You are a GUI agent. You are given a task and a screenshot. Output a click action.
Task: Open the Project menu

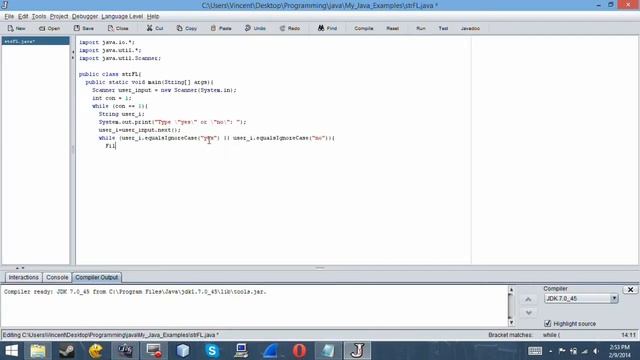(59, 16)
